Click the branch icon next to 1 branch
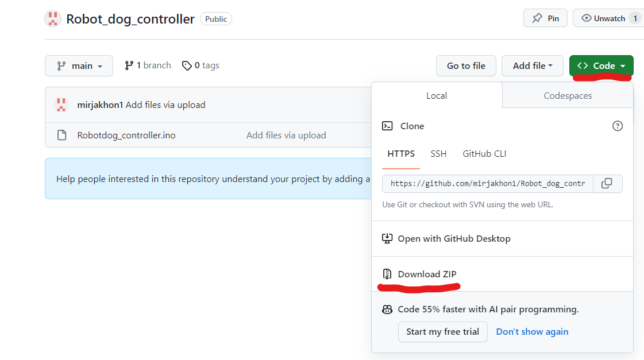This screenshot has height=360, width=644. click(x=129, y=65)
